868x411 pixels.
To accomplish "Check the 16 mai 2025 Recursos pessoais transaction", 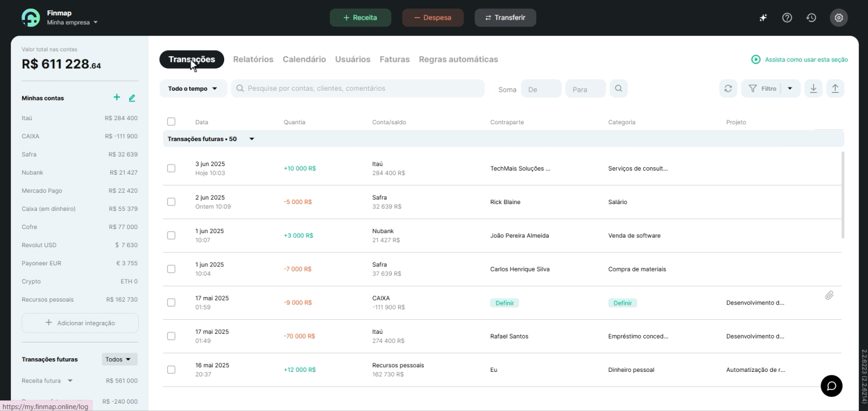I will click(x=171, y=370).
